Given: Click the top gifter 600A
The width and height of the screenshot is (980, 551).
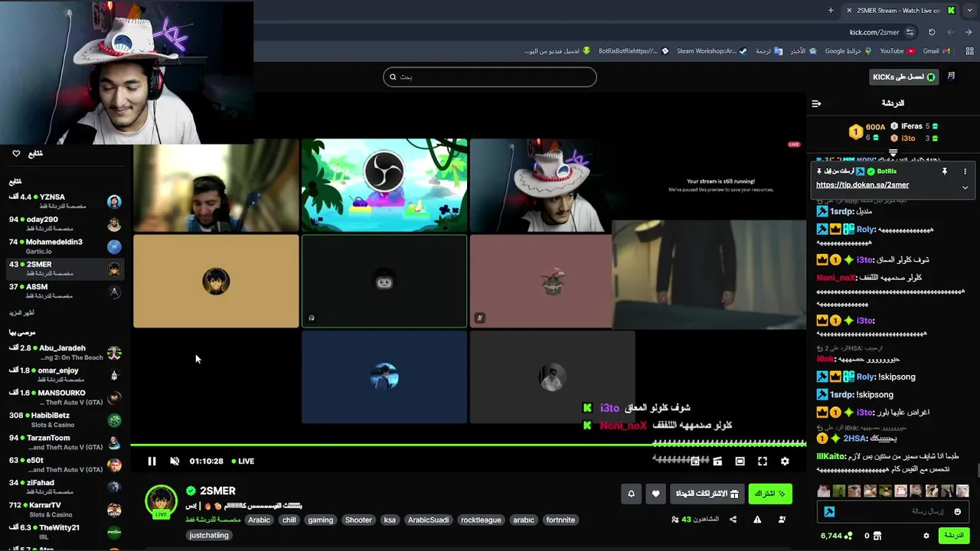Looking at the screenshot, I should point(876,127).
